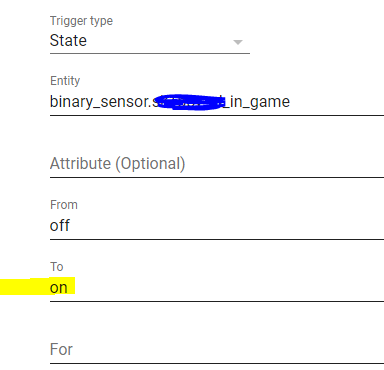Click empty area right of the Attribute placeholder
This screenshot has height=370, width=384.
click(x=285, y=164)
